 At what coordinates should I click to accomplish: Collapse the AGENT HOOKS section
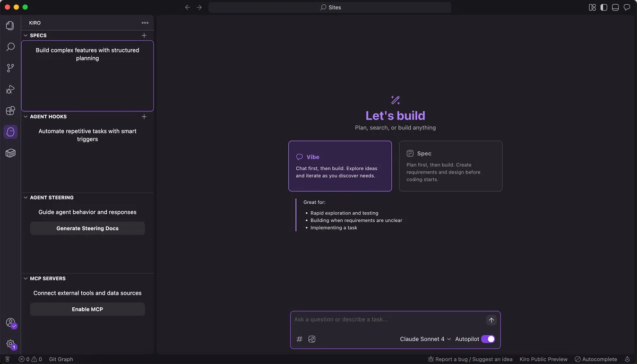[x=25, y=117]
